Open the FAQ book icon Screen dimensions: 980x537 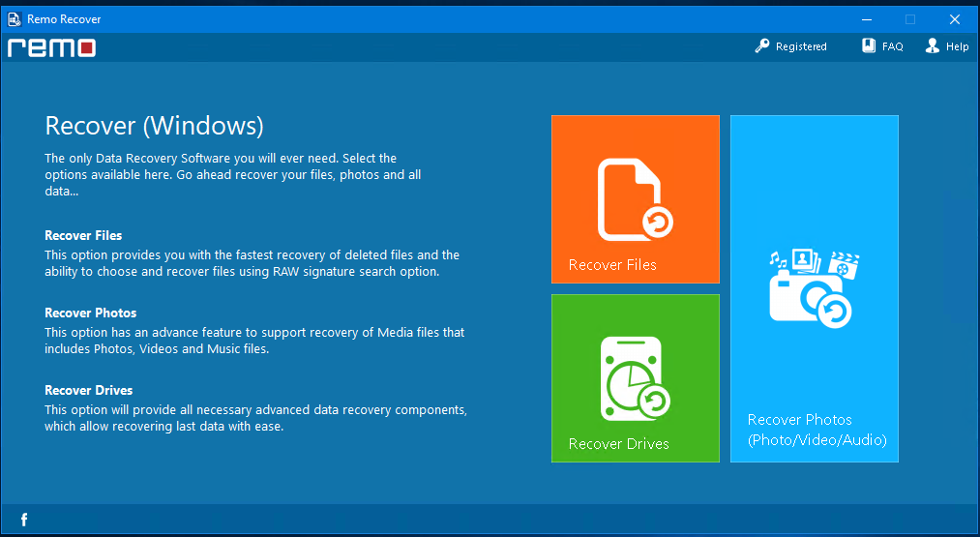(869, 45)
